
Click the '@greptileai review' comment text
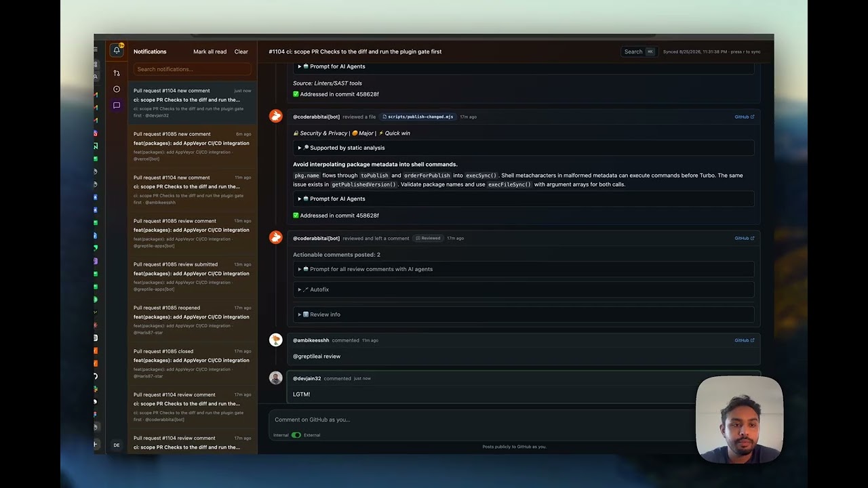click(x=317, y=357)
